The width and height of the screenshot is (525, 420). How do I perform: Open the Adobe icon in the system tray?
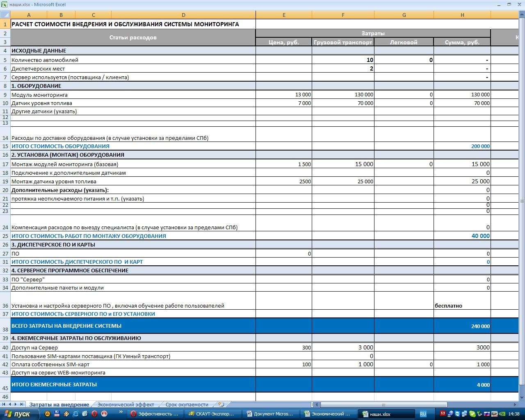pos(443,414)
